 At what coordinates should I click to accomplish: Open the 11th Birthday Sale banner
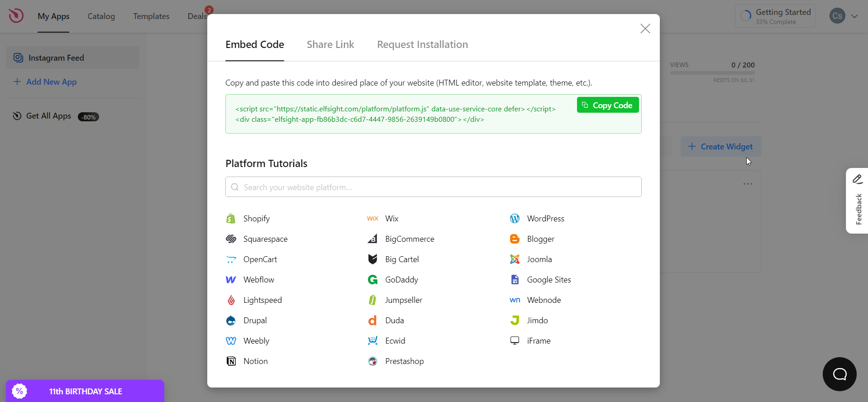[x=85, y=391]
